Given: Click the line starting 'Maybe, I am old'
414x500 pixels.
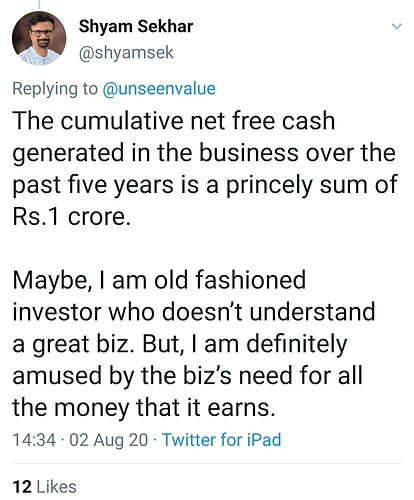Looking at the screenshot, I should point(159,280).
